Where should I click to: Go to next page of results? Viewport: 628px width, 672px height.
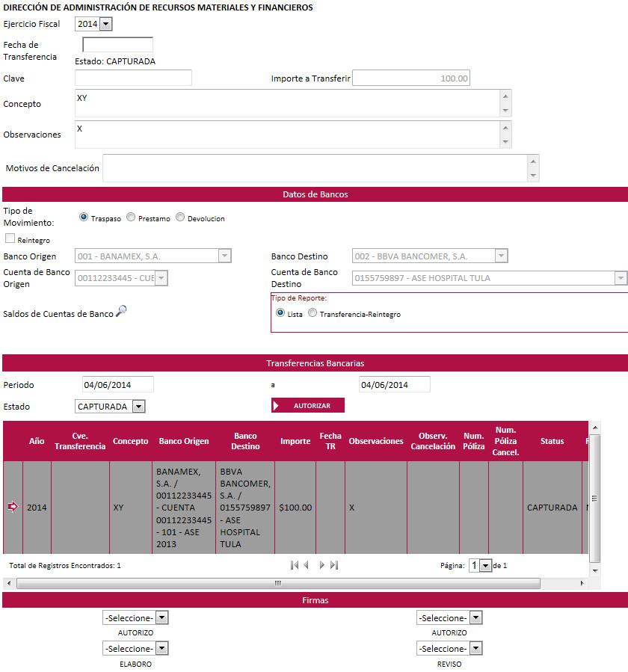(x=321, y=565)
